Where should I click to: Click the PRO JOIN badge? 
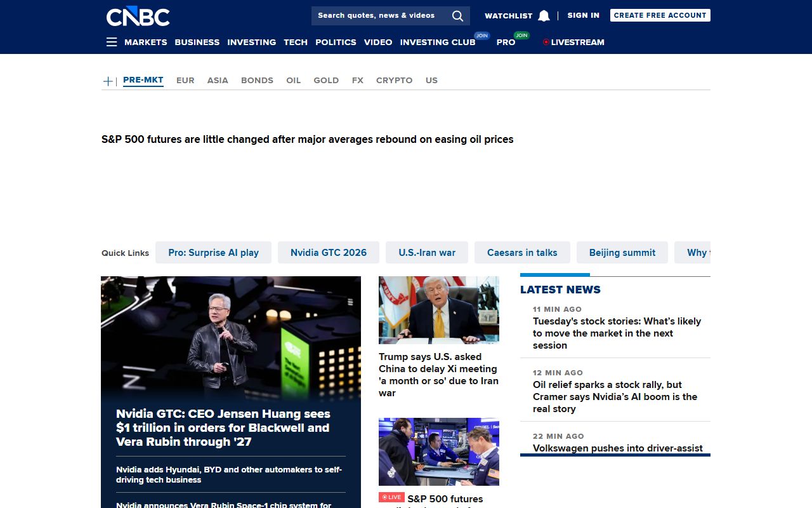(x=521, y=36)
